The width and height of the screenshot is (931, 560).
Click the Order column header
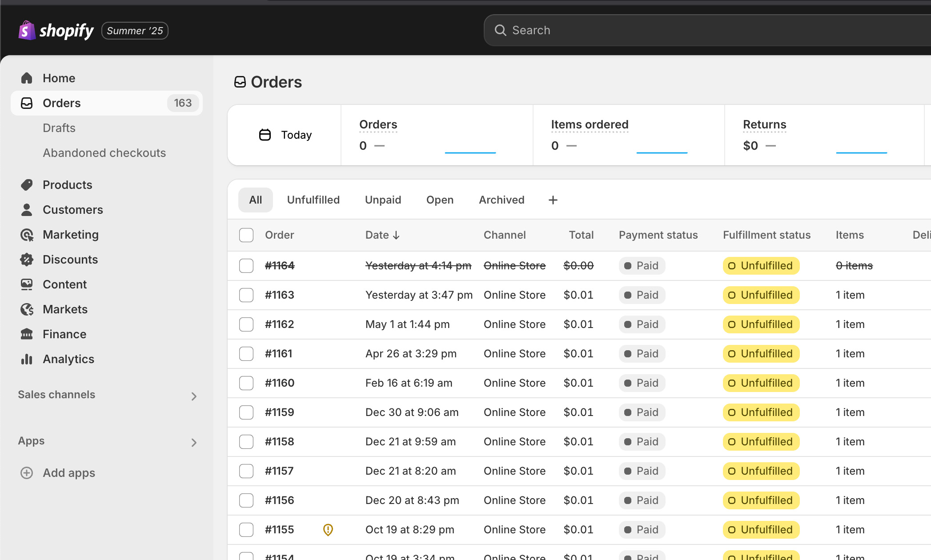[x=279, y=235]
